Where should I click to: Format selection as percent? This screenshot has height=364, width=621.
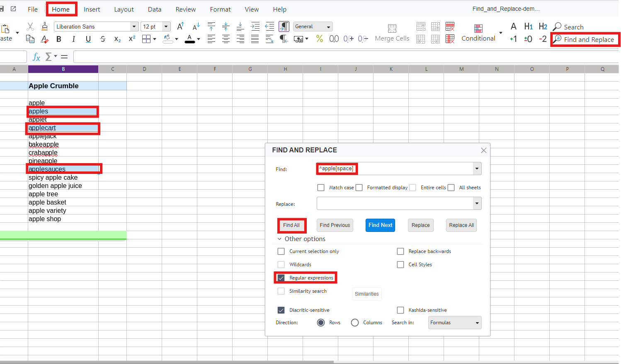[x=319, y=39]
